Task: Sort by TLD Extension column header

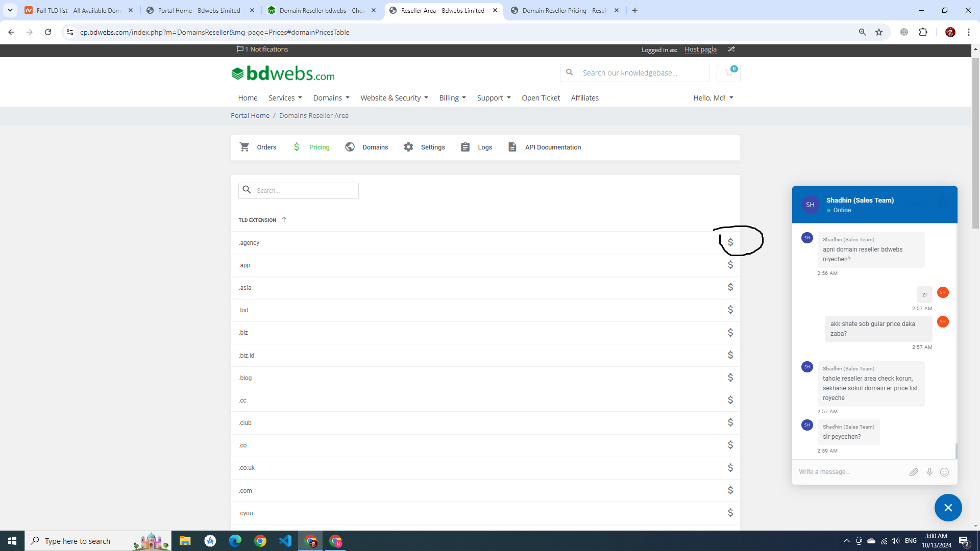Action: tap(262, 220)
